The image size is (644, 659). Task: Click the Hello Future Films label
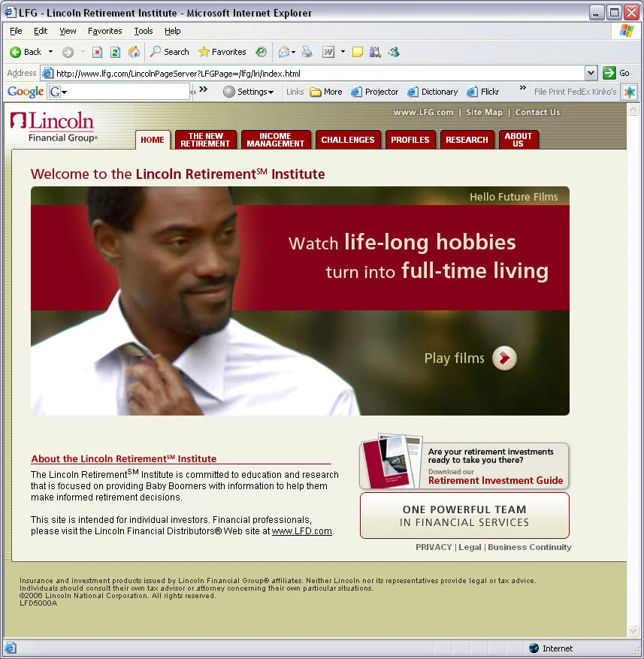(514, 197)
